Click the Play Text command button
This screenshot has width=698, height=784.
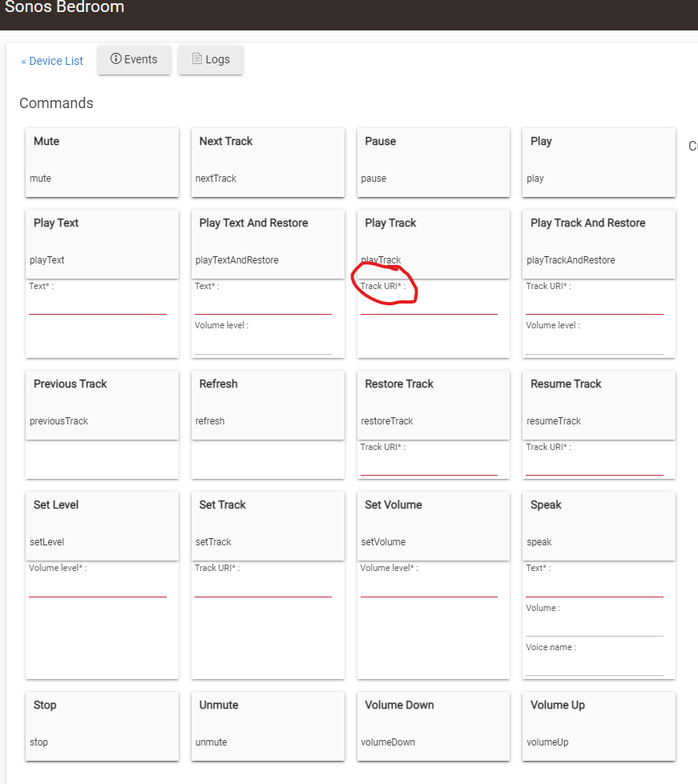click(102, 243)
